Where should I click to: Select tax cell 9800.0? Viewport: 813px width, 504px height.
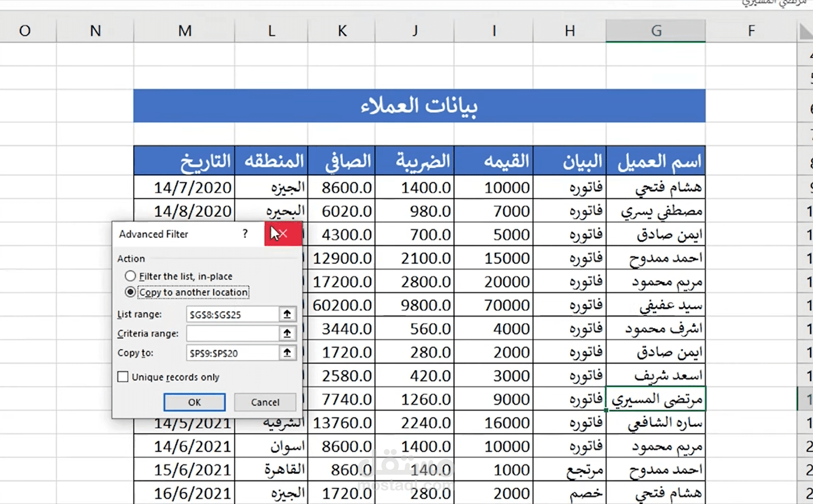click(x=415, y=305)
